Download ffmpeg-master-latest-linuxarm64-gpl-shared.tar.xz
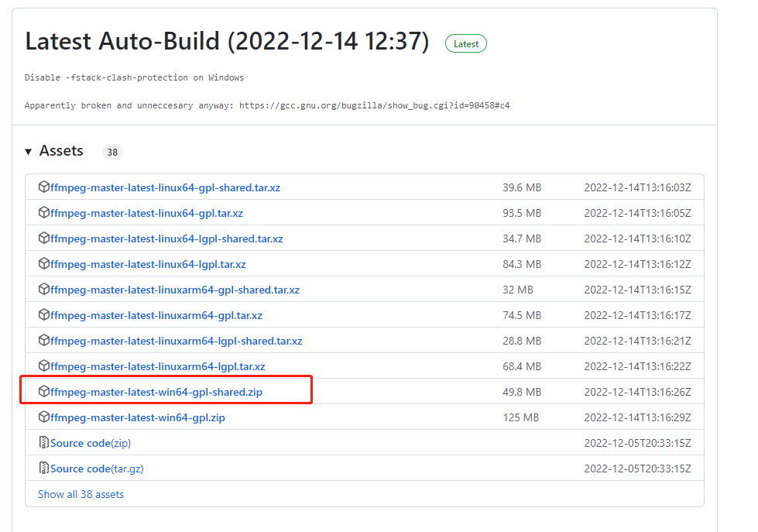Viewport: 758px width, 532px height. point(175,290)
